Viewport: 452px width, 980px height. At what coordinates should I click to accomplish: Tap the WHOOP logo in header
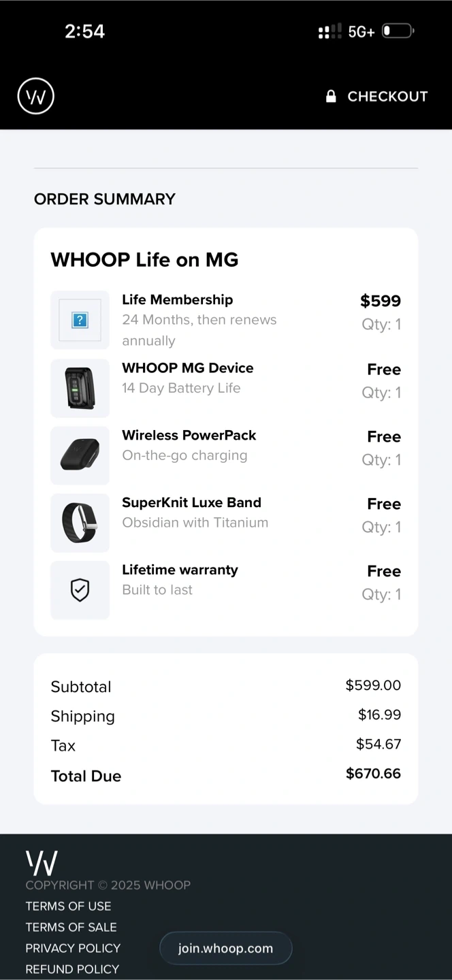point(35,96)
